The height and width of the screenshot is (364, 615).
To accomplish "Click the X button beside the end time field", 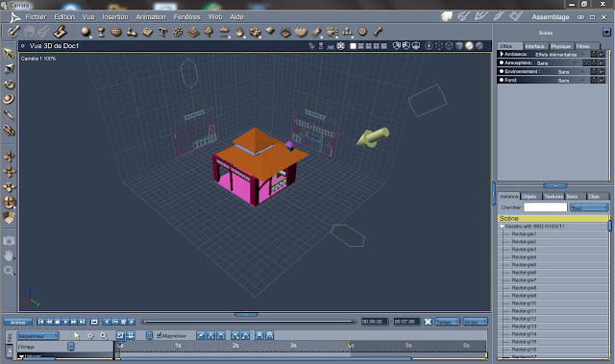I will [x=428, y=322].
